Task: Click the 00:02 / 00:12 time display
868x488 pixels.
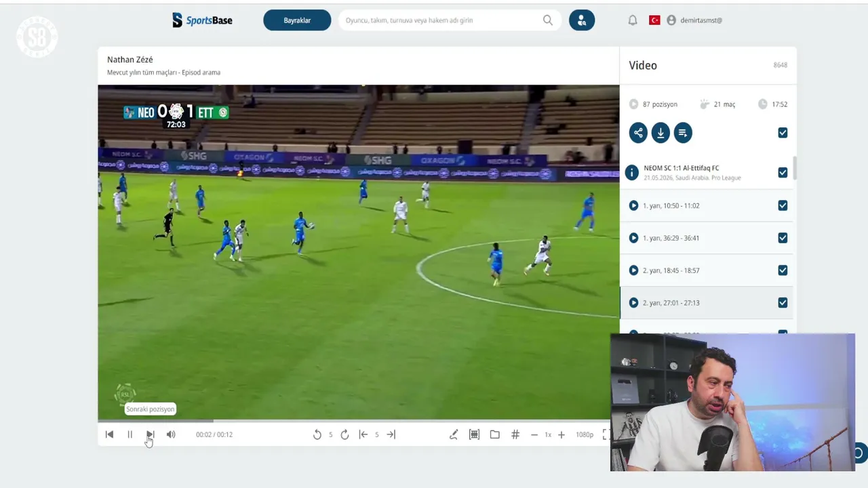Action: (214, 434)
